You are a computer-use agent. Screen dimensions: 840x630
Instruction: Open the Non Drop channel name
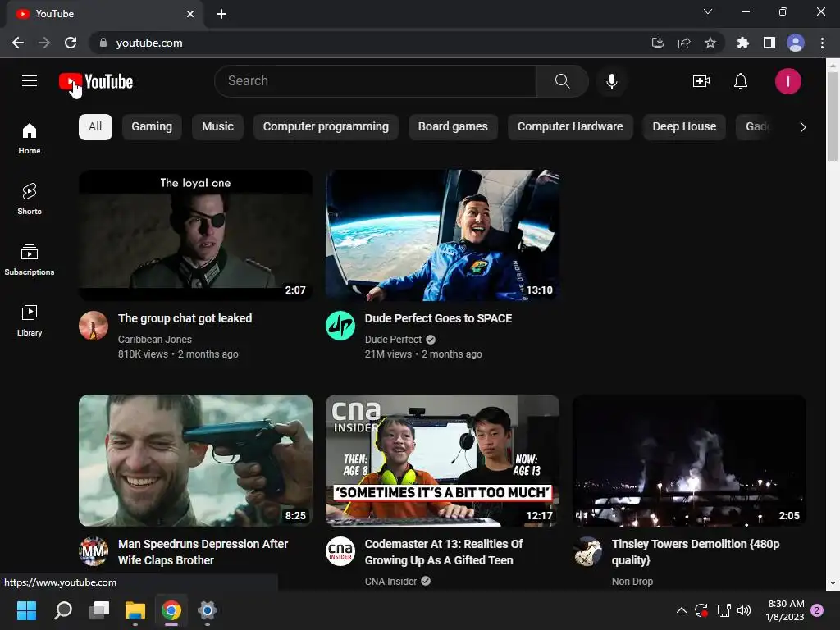click(632, 582)
